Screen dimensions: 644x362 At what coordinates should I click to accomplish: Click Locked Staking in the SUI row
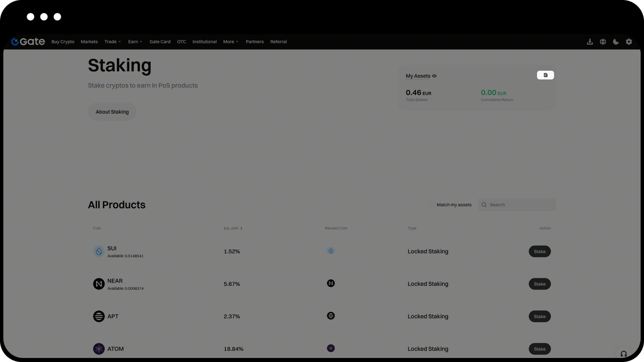(x=428, y=251)
